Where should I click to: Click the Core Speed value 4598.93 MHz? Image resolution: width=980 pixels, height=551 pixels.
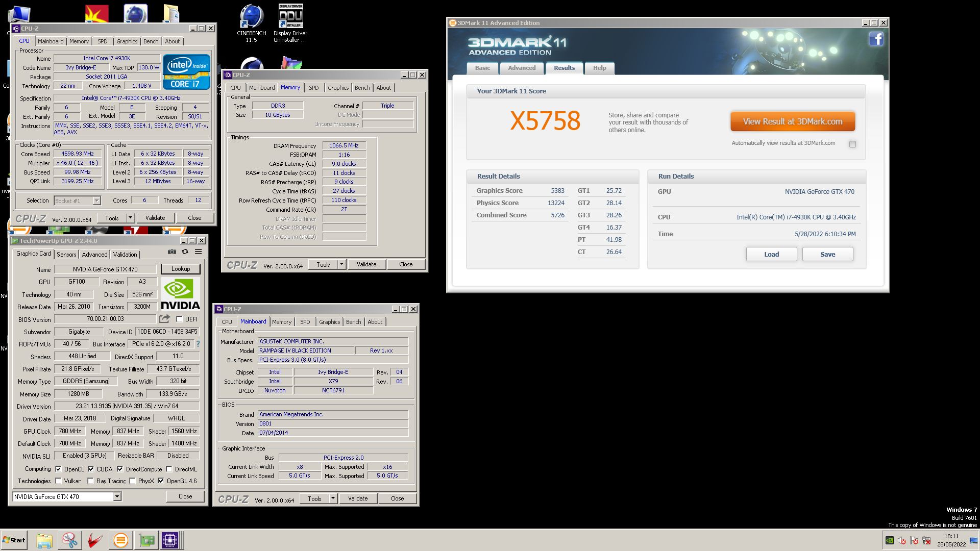pyautogui.click(x=78, y=154)
